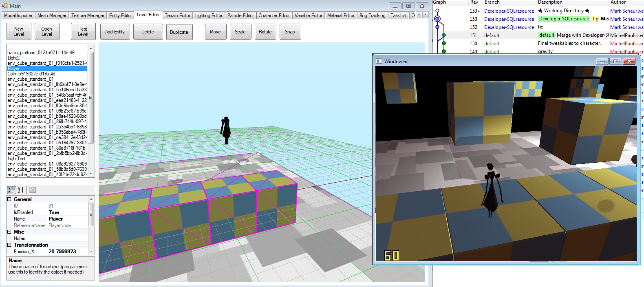This screenshot has height=287, width=644.
Task: Click the revision 153 graph node
Action: [437, 19]
